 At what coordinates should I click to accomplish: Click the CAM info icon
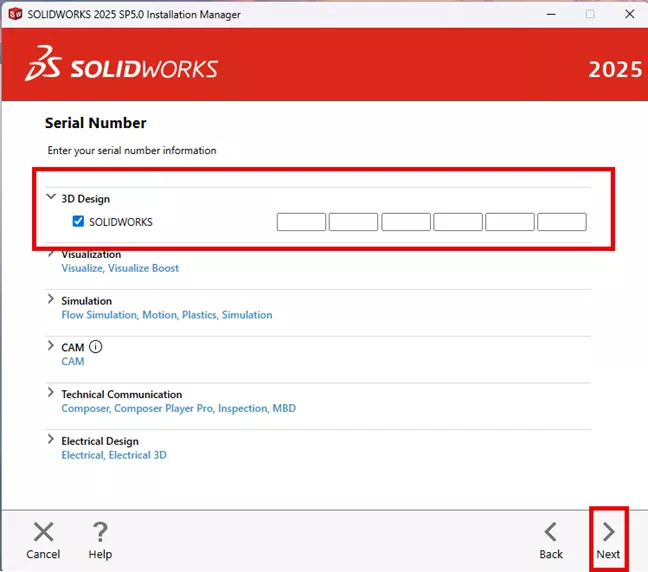click(x=95, y=347)
